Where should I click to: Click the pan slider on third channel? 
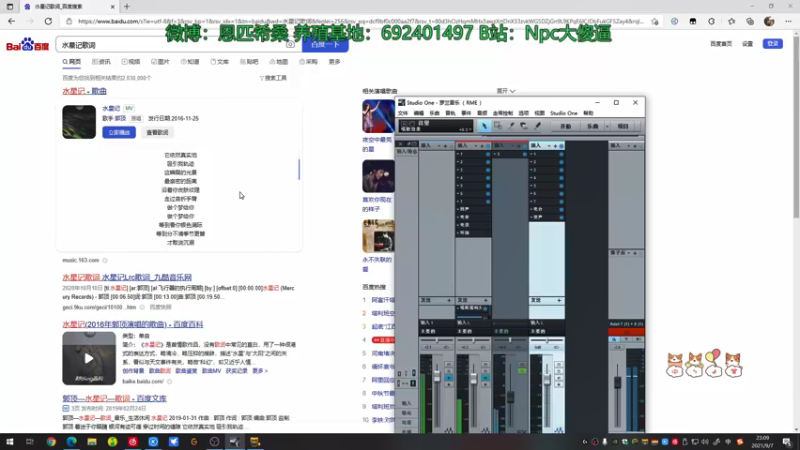coord(510,340)
